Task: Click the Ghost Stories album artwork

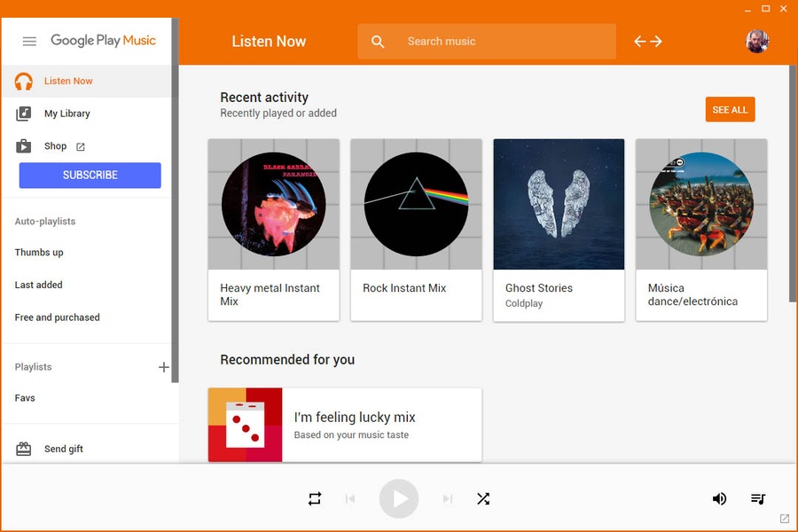Action: (559, 204)
